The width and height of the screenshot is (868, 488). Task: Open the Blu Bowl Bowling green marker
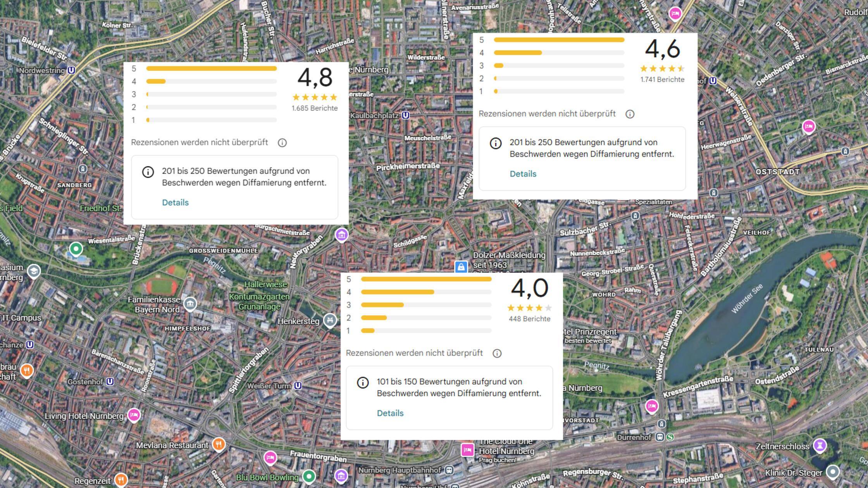click(309, 476)
